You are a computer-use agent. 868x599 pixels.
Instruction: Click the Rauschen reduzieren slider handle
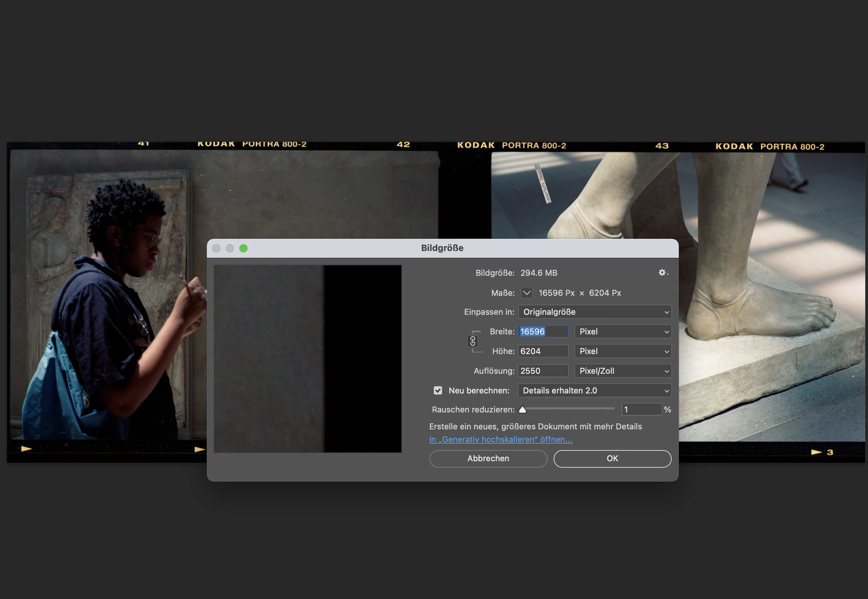[x=523, y=409]
